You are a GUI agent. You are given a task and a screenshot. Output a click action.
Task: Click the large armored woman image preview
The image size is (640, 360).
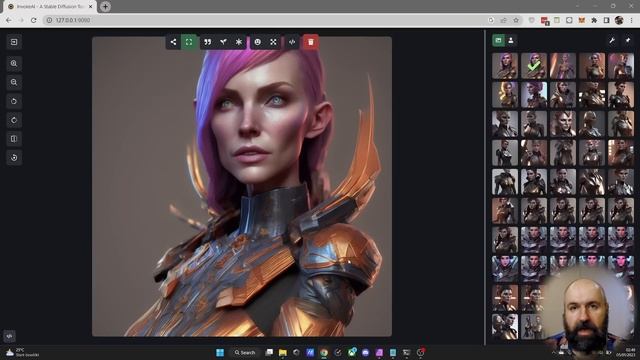(x=242, y=187)
